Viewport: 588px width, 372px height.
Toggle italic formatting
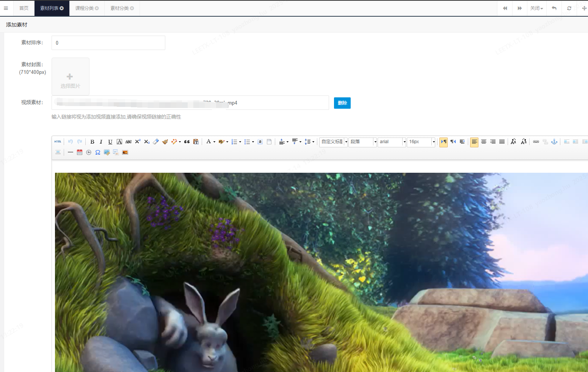tap(101, 142)
